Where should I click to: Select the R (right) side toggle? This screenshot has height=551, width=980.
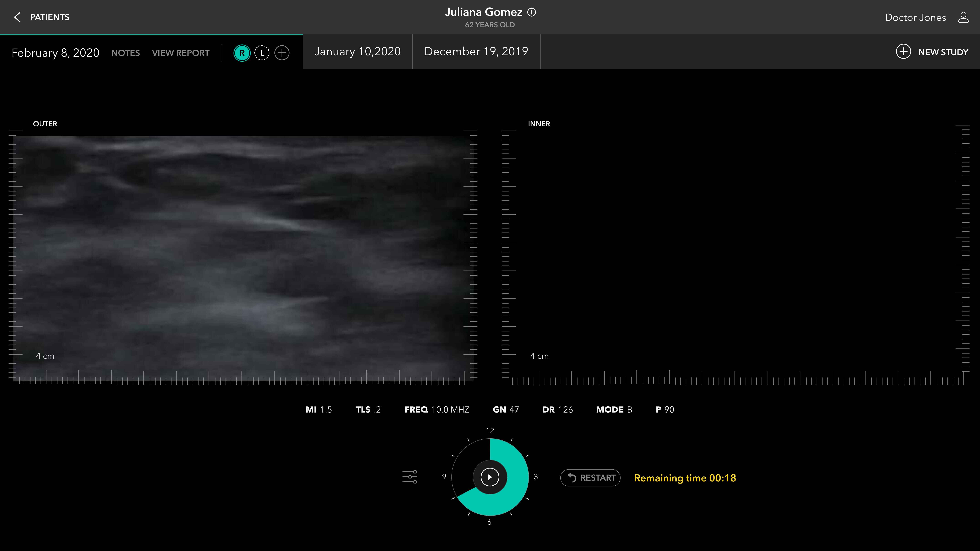tap(242, 53)
